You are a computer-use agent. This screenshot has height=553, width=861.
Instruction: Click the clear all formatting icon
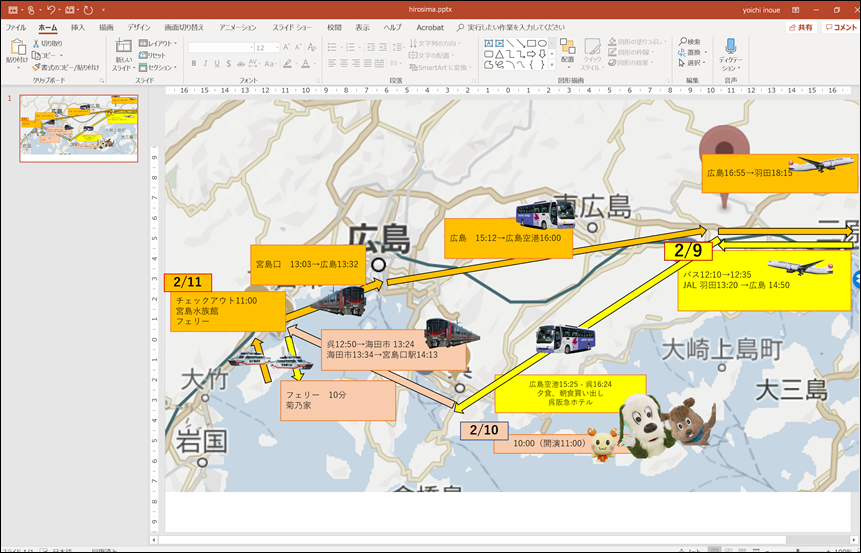[x=312, y=48]
